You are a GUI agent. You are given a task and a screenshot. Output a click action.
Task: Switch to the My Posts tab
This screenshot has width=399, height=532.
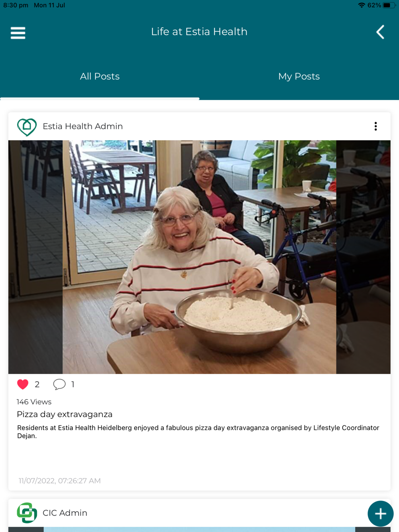pyautogui.click(x=299, y=76)
